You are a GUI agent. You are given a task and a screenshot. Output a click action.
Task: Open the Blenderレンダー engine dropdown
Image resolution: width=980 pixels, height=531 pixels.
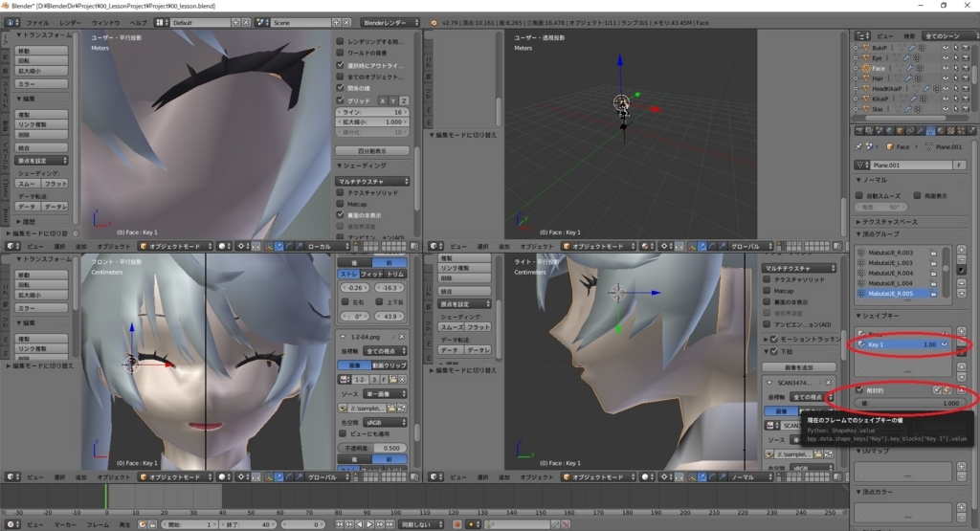coord(390,23)
